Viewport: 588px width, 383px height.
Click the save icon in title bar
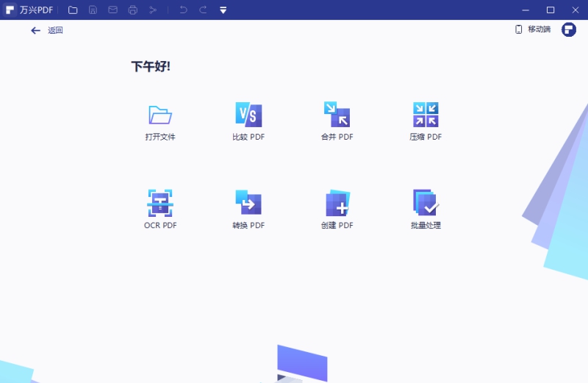pyautogui.click(x=93, y=10)
